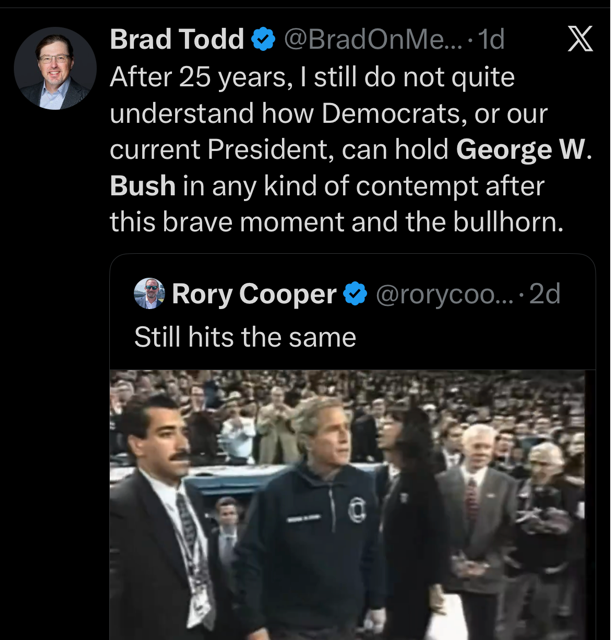Open Brad Todd's display name

click(x=177, y=39)
